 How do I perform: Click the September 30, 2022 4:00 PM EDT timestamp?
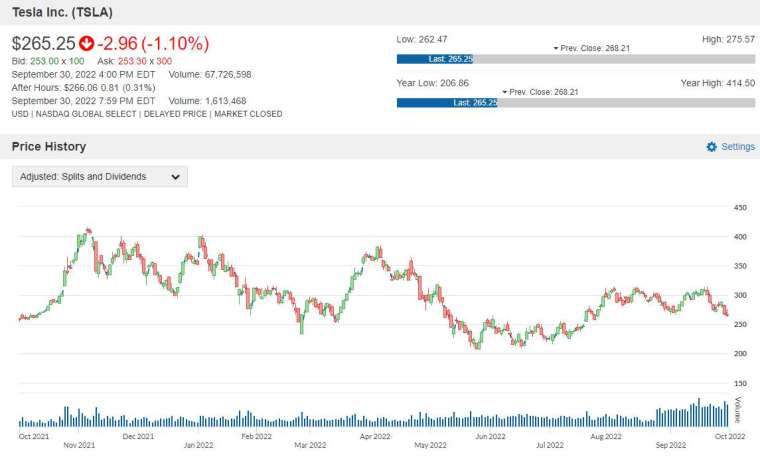(83, 75)
